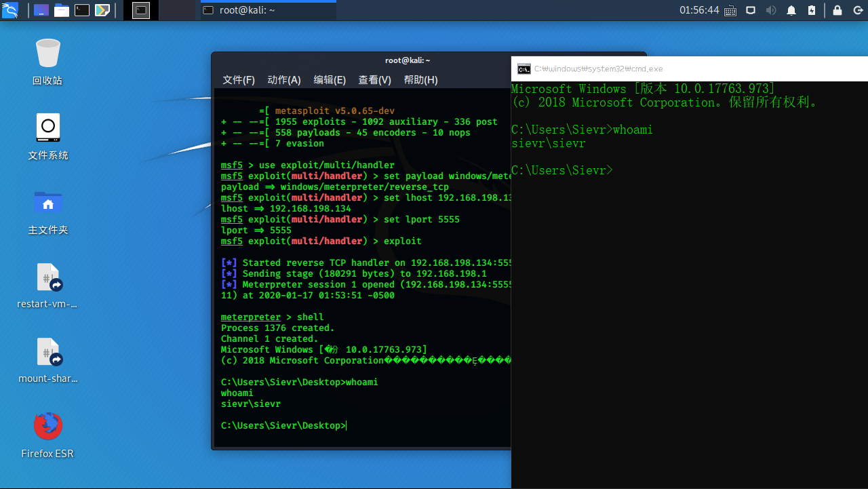Image resolution: width=868 pixels, height=489 pixels.
Task: Open the 文件(F) menu in terminal
Action: [239, 80]
